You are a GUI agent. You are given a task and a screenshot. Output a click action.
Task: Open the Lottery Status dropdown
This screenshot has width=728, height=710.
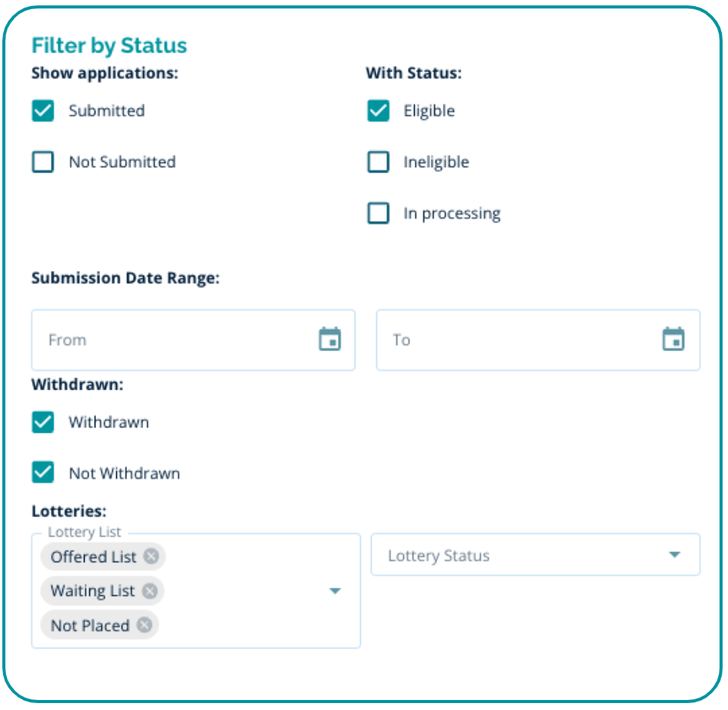pos(516,555)
